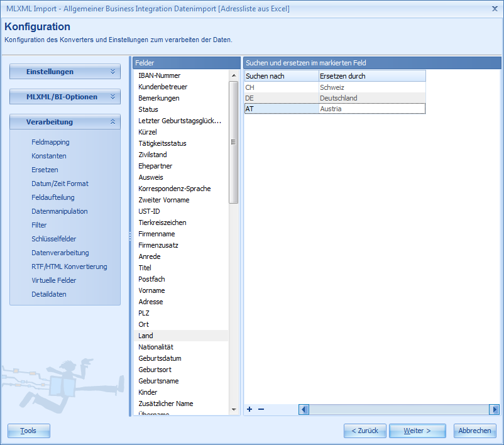Close the MLXML Import dialog with the X
Screen dimensions: 504x445
point(494,8)
